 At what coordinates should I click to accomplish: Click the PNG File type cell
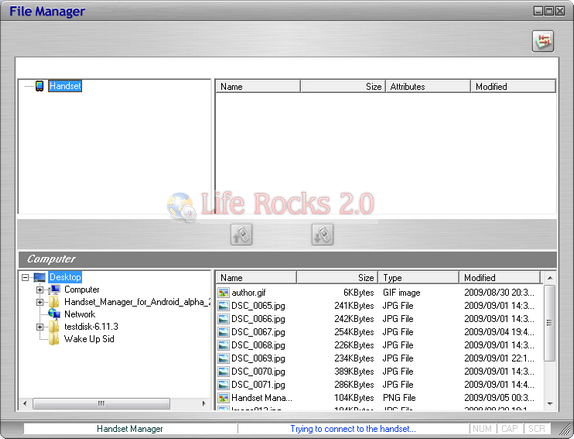point(399,398)
